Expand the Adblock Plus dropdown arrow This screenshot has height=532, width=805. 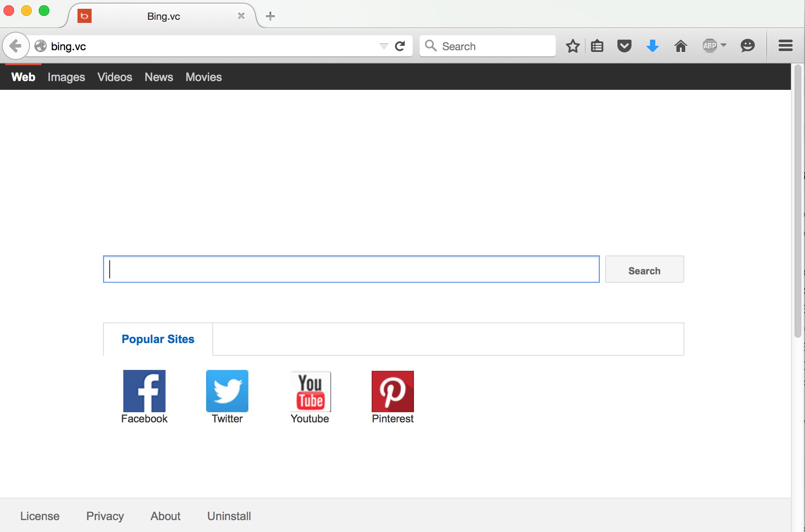pos(723,45)
